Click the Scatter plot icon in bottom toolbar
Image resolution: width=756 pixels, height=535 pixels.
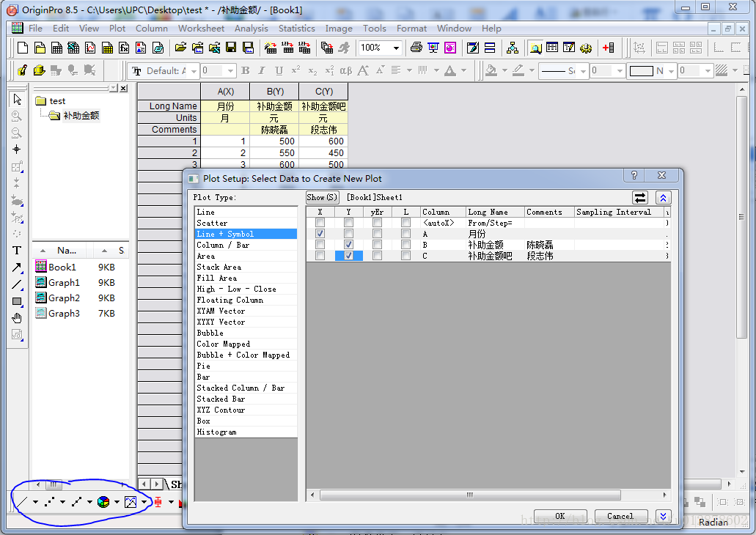(x=49, y=502)
